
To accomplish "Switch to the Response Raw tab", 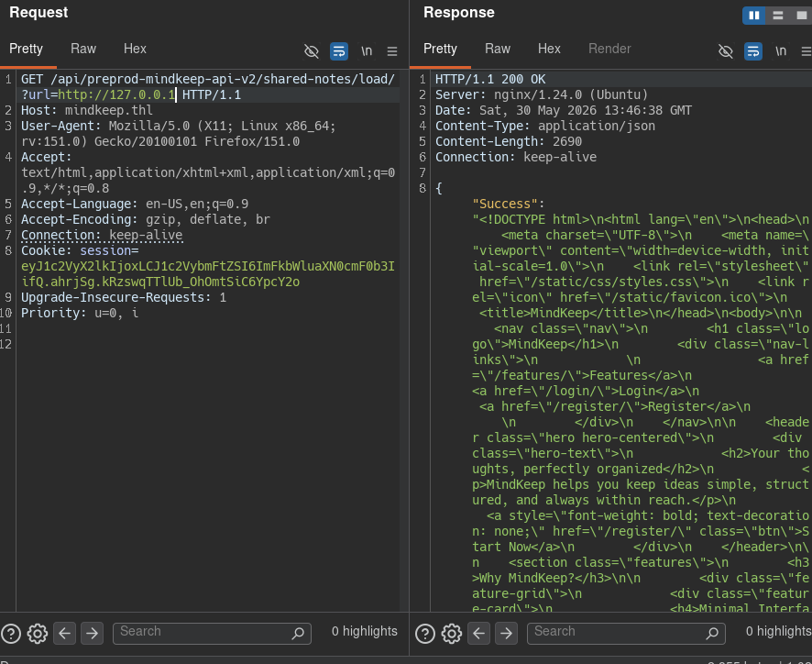I will tap(498, 49).
